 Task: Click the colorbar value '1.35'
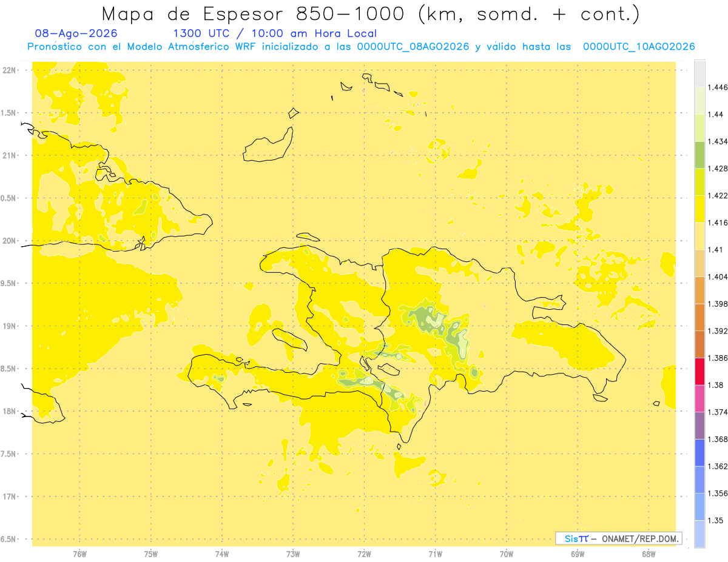(x=715, y=520)
